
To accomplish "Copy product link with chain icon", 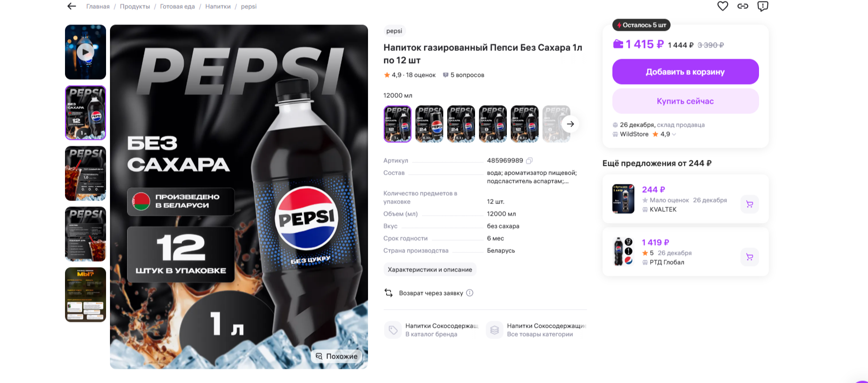I will (x=742, y=6).
